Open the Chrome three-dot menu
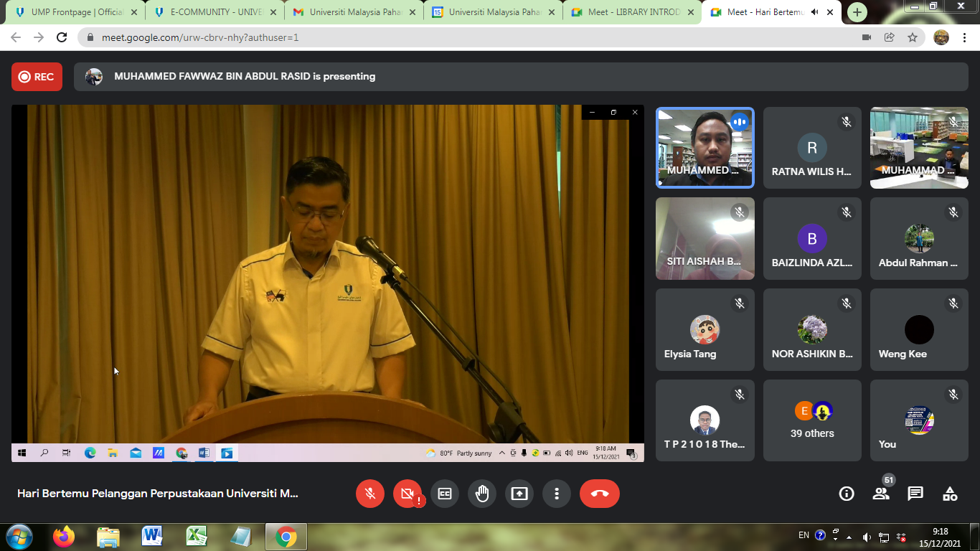The image size is (980, 551). pyautogui.click(x=963, y=37)
